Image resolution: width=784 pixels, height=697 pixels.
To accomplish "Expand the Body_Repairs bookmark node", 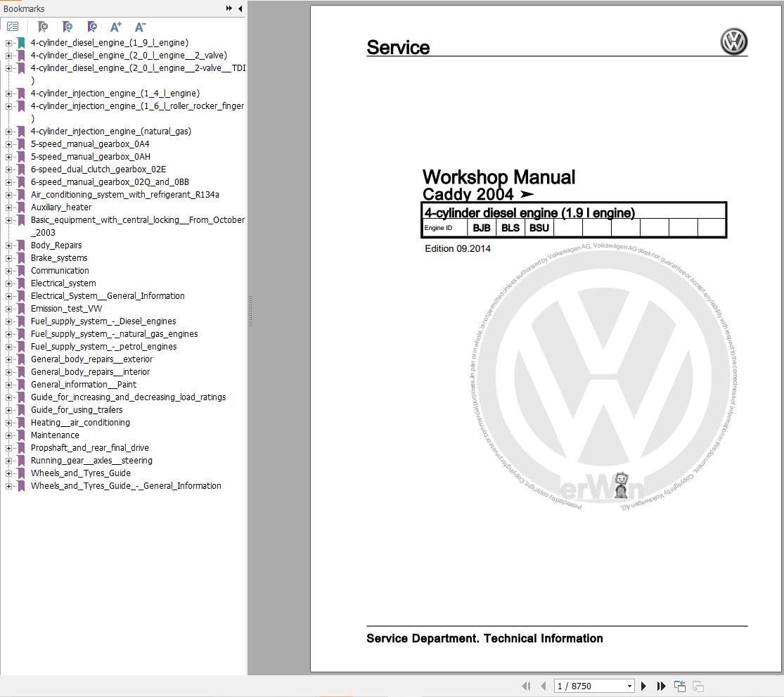I will pyautogui.click(x=8, y=245).
